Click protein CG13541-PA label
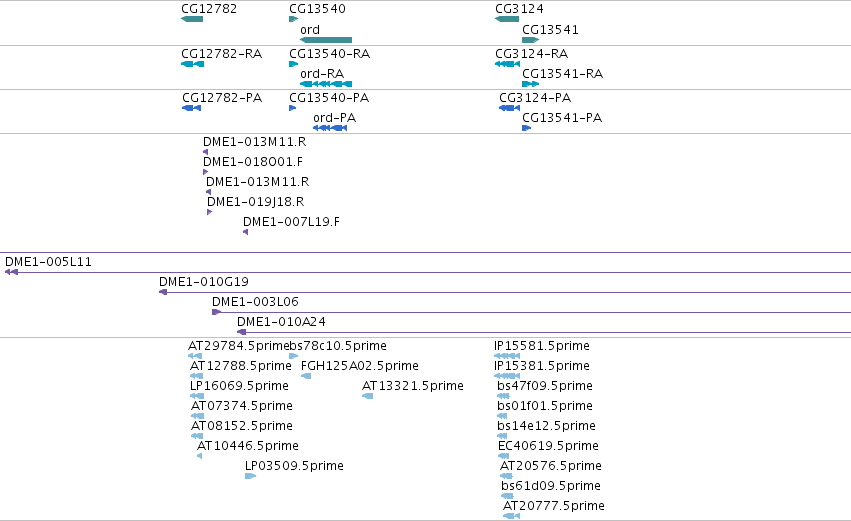Screen dimensions: 851x521 click(562, 118)
